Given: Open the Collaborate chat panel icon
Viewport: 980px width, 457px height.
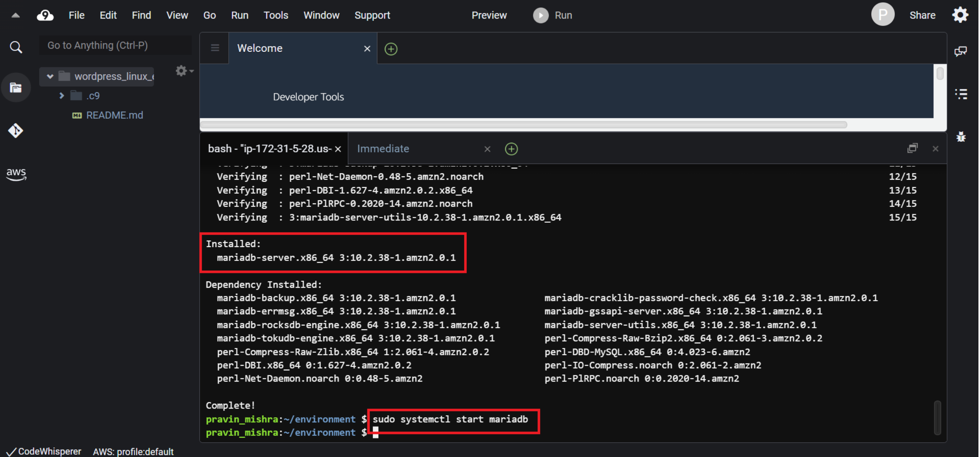Looking at the screenshot, I should pos(961,51).
